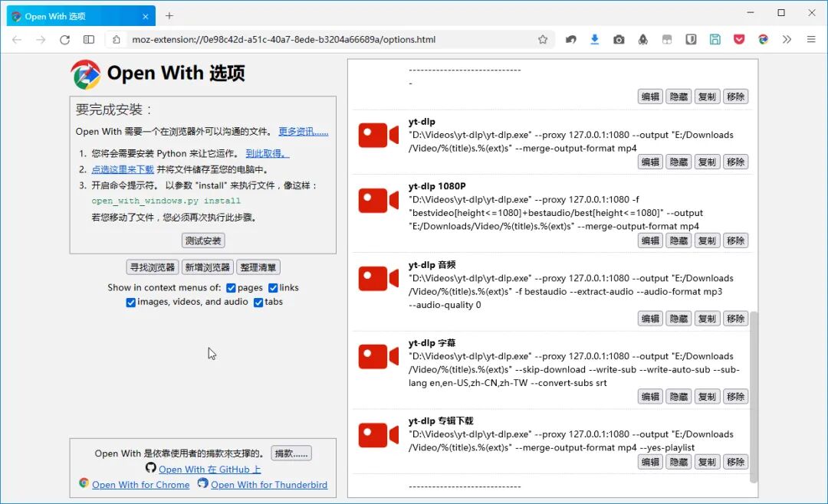Reload the options page
Viewport: 828px width, 504px height.
coord(64,40)
